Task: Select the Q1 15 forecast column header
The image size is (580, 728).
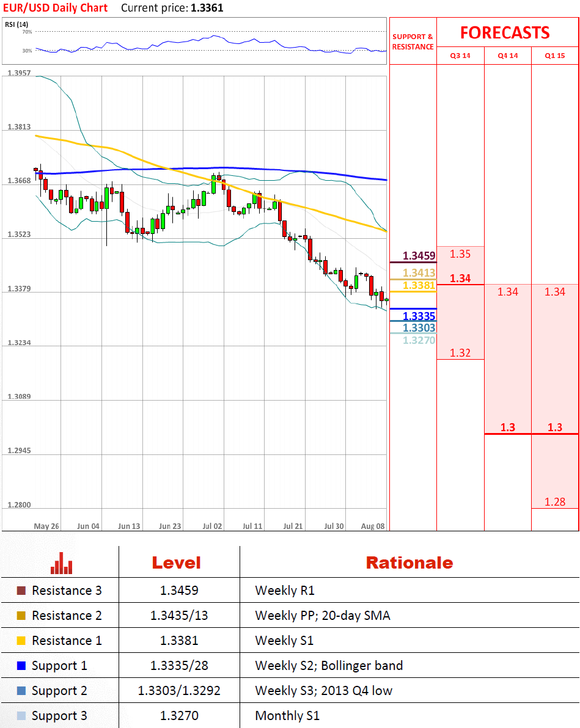Action: click(555, 56)
